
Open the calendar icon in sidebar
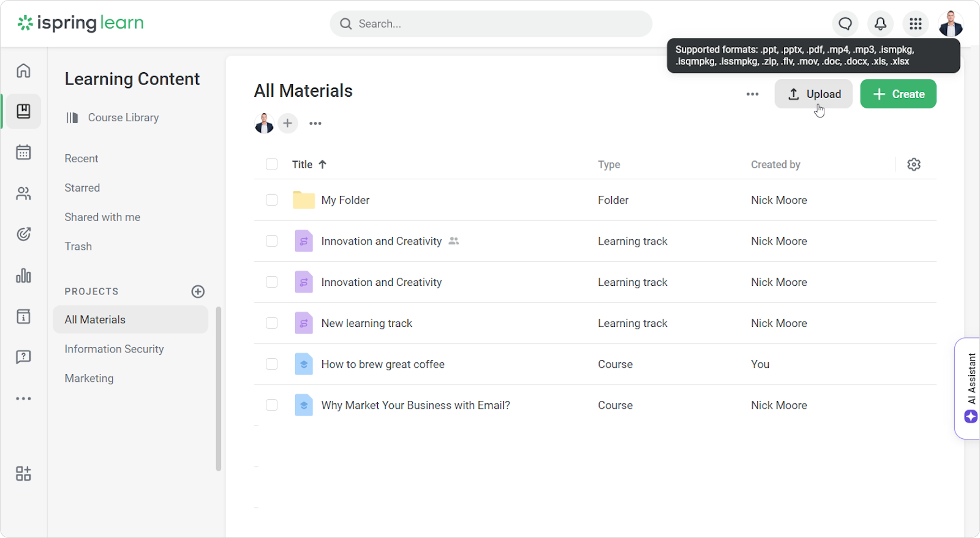[x=23, y=152]
